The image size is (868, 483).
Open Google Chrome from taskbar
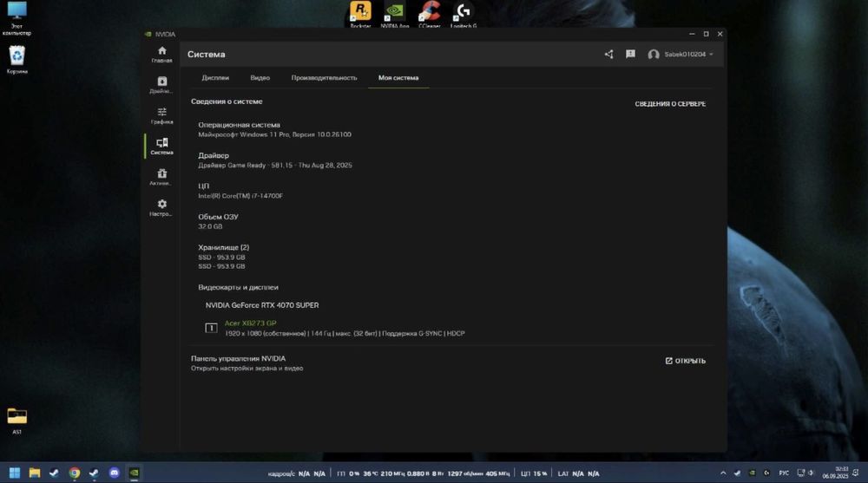tap(74, 473)
